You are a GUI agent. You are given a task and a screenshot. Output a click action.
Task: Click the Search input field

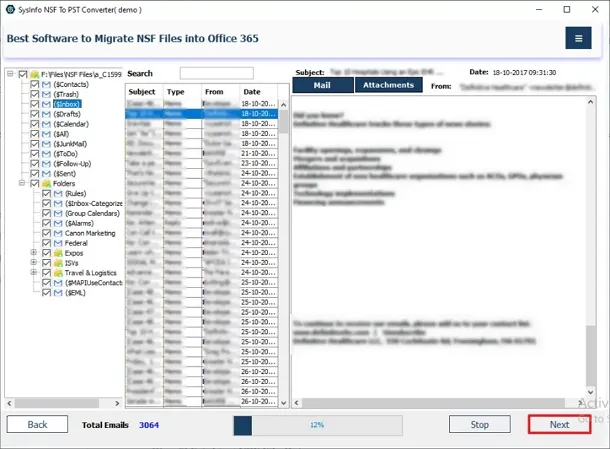coord(216,73)
